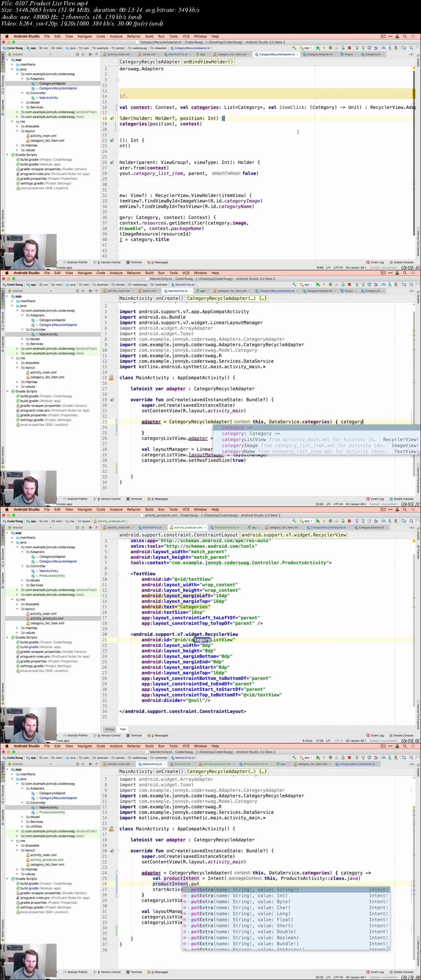Open the Apple menu in frame 00:02:45

coord(7,36)
